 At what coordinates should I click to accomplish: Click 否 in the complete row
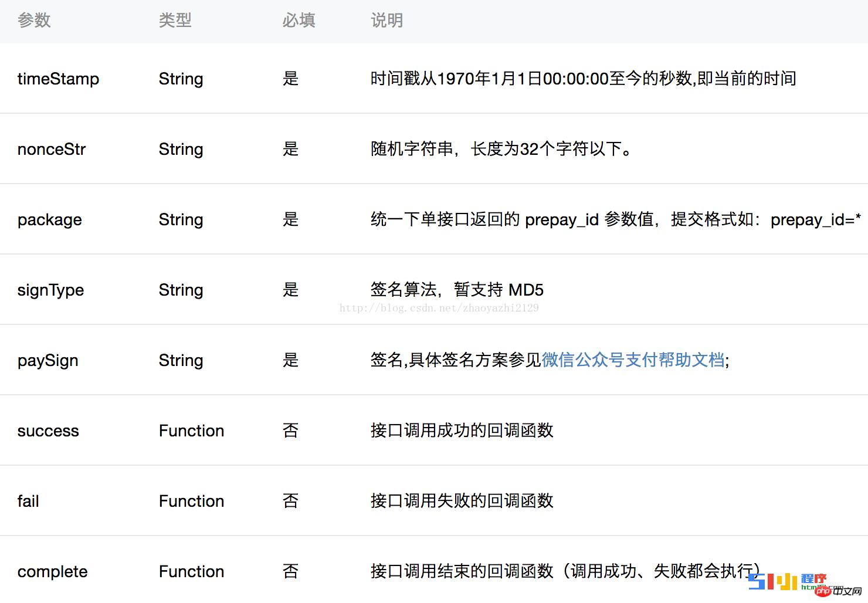click(290, 571)
